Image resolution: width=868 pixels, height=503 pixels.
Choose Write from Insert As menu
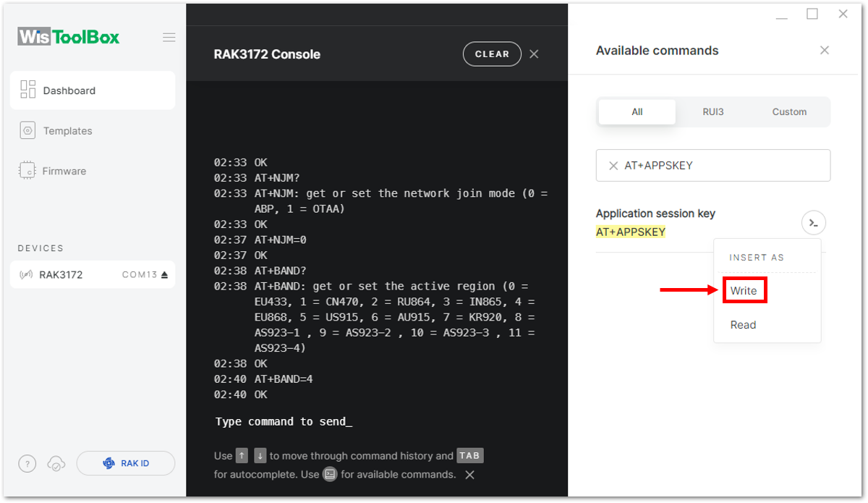pos(744,291)
